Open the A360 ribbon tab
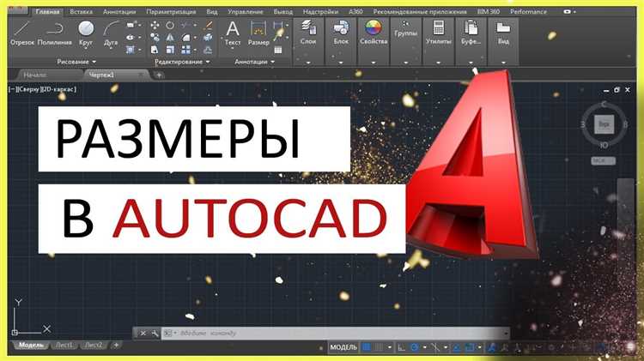Viewport: 644px width, 361px height. click(355, 12)
